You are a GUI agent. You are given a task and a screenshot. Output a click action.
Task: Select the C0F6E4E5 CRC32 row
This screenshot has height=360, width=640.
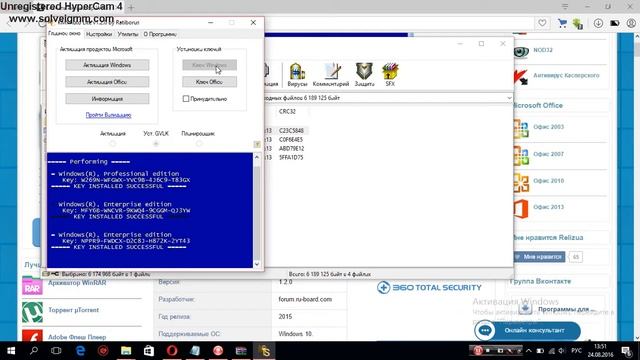pyautogui.click(x=291, y=140)
